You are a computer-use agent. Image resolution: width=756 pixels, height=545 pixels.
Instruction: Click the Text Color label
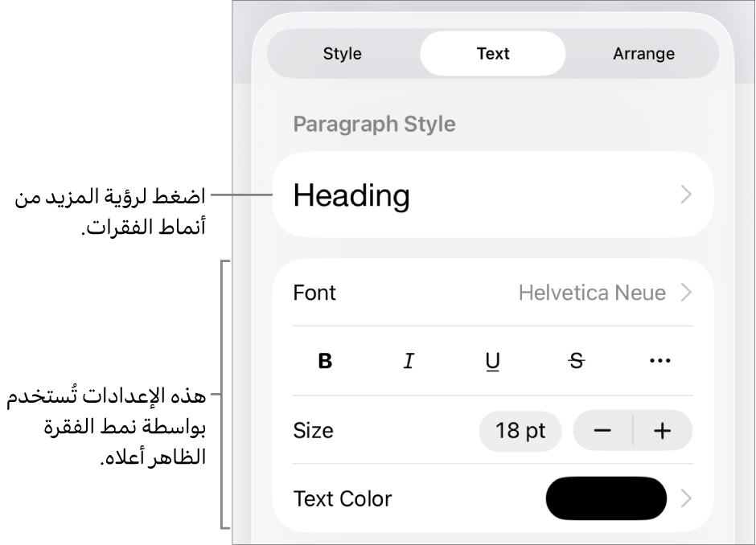coord(343,499)
